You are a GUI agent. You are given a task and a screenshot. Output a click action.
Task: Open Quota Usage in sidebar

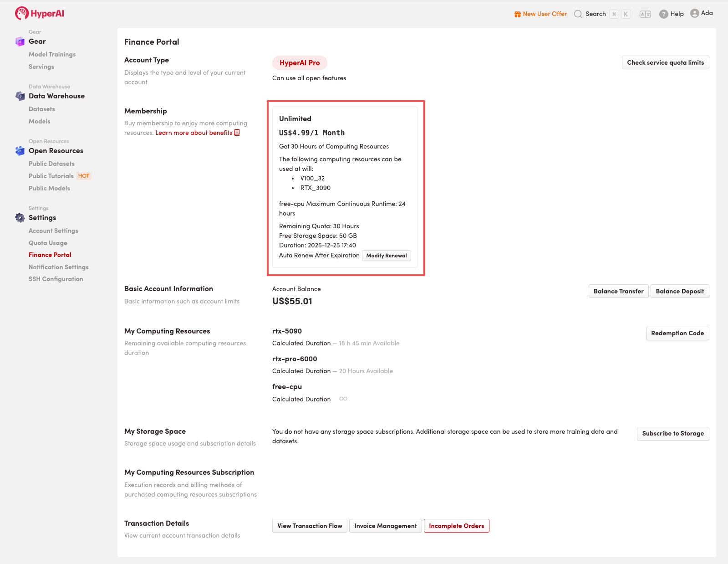pyautogui.click(x=48, y=243)
